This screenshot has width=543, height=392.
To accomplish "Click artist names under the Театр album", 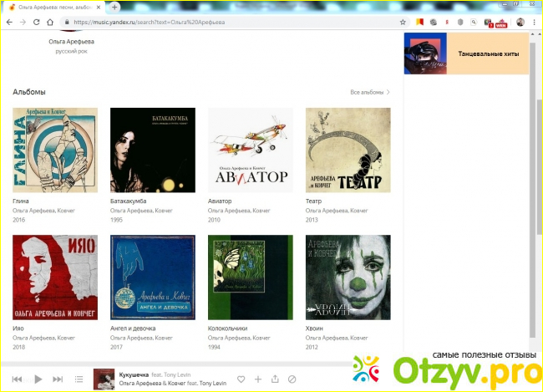I will (337, 211).
